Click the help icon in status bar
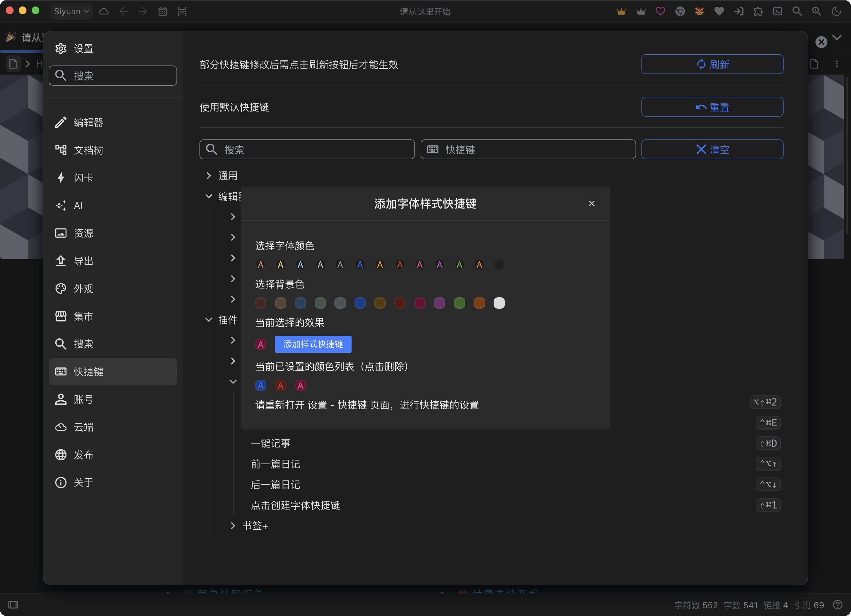This screenshot has height=616, width=851. pyautogui.click(x=837, y=604)
